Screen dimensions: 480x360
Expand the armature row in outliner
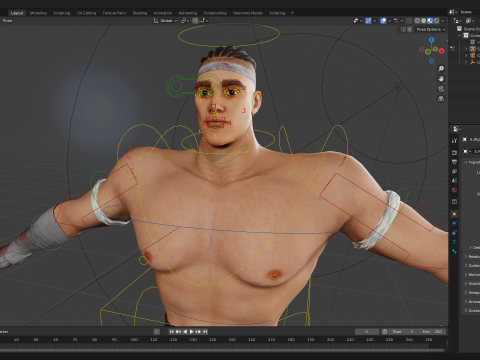(466, 49)
